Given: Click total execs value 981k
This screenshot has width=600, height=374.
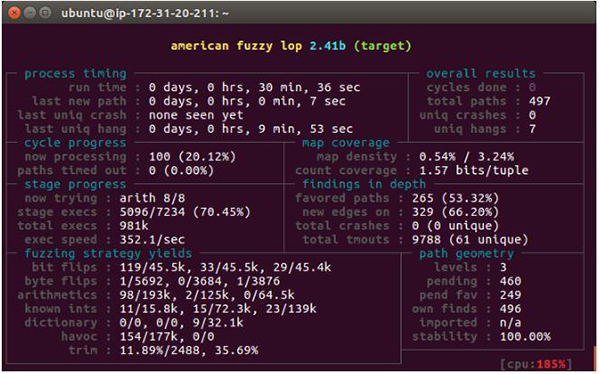Looking at the screenshot, I should pos(134,225).
